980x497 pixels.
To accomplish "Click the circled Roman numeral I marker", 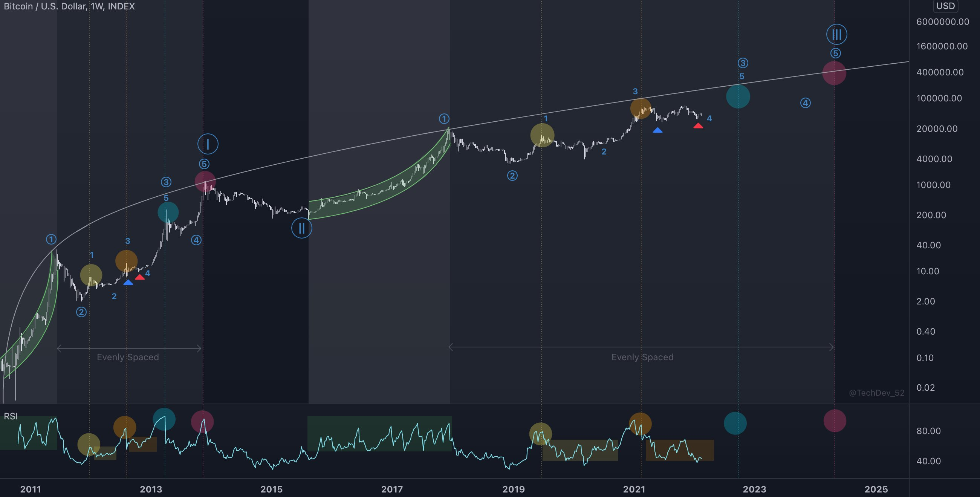I will click(x=208, y=144).
